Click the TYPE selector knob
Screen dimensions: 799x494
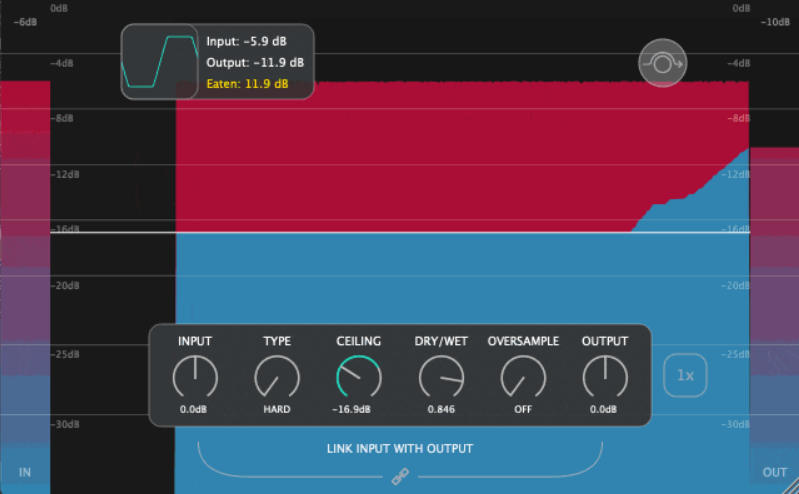[277, 378]
